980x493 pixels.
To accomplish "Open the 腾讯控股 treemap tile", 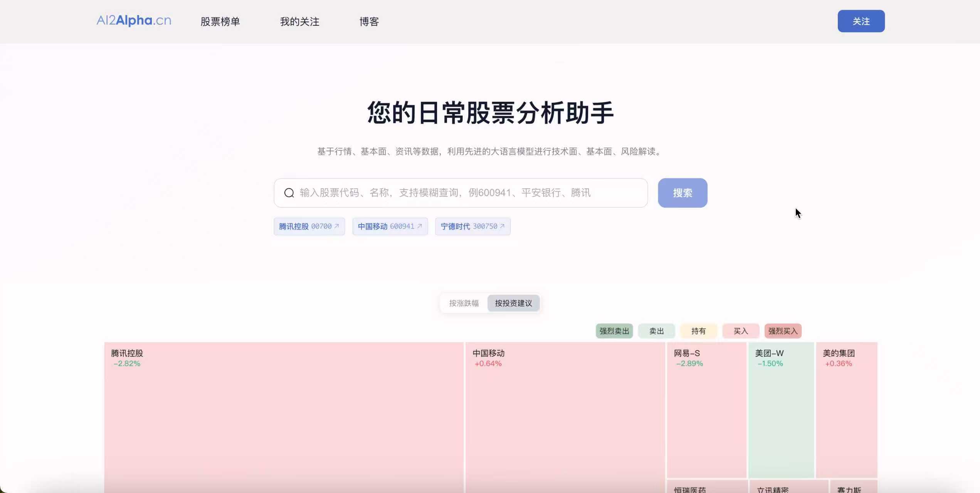I will pyautogui.click(x=283, y=416).
